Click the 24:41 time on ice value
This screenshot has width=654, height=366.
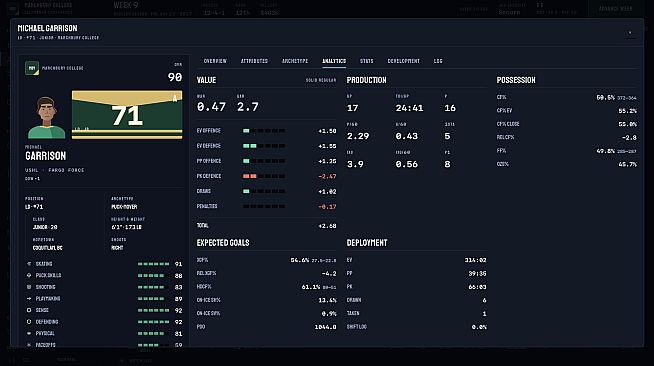pos(410,108)
